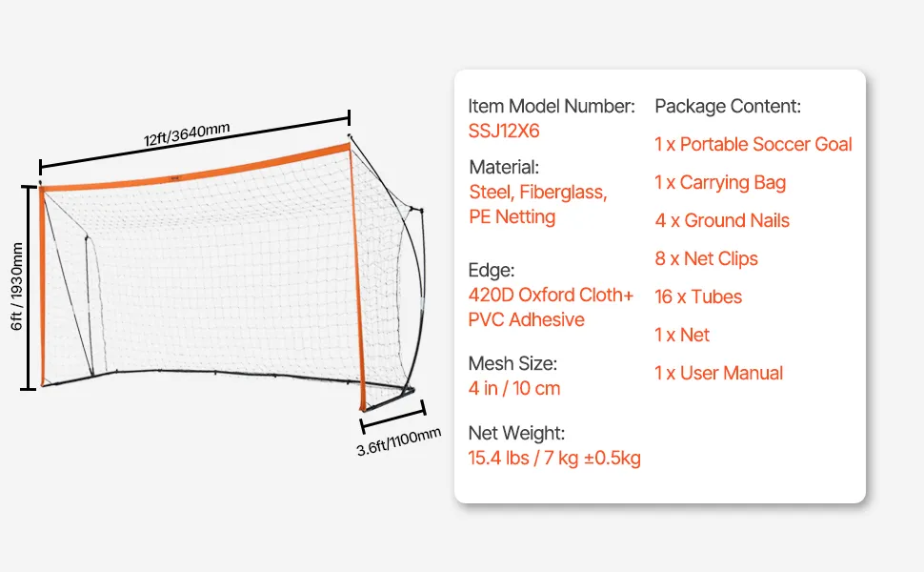
Task: Click the Mesh Size heading
Action: 512,363
